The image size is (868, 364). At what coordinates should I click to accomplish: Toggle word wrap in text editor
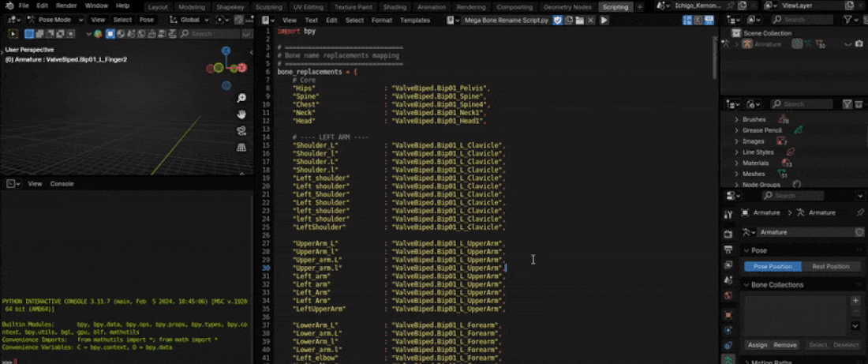pyautogui.click(x=698, y=20)
